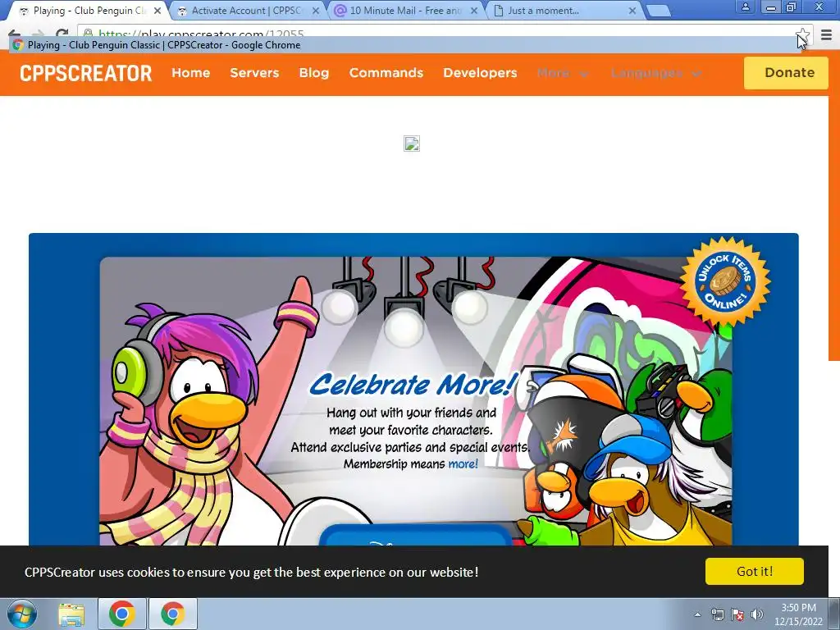Switch to the Activate Account tab

pyautogui.click(x=246, y=10)
